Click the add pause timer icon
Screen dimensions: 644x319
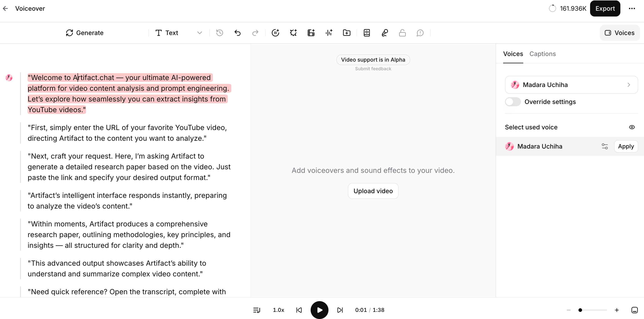coord(275,33)
